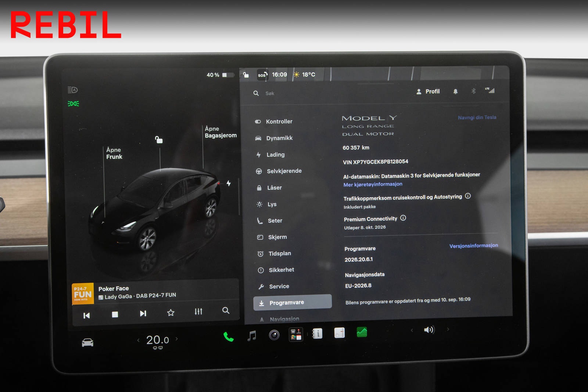This screenshot has height=392, width=588.
Task: Favorite the current station with star
Action: pos(171,313)
